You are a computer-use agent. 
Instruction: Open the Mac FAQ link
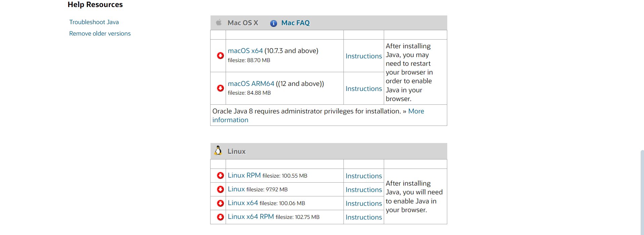[295, 23]
